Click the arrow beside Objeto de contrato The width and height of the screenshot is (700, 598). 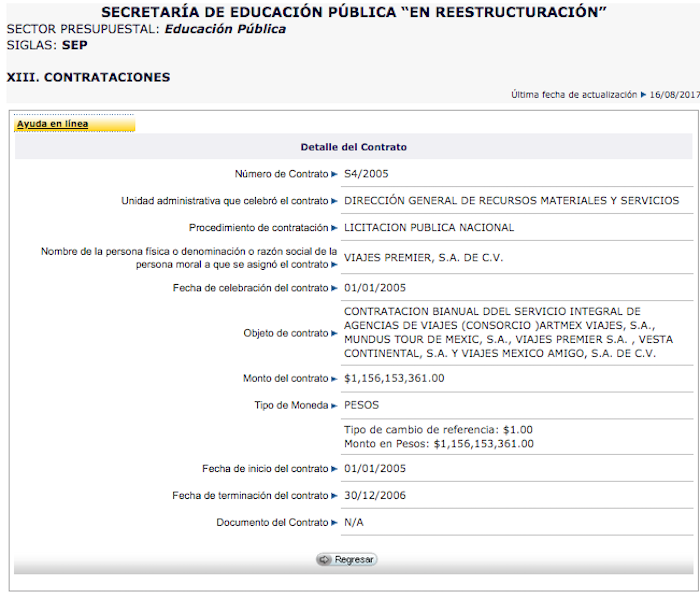coord(334,333)
